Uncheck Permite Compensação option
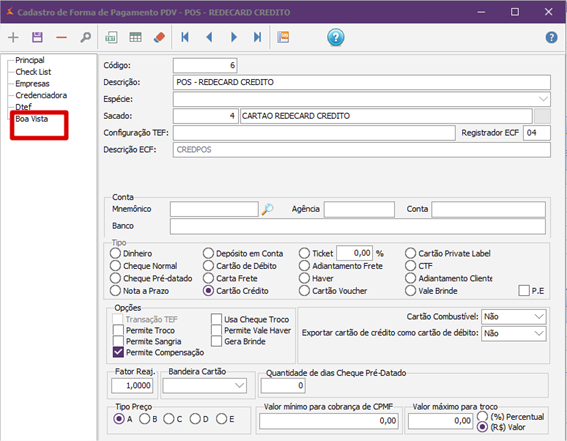Viewport: 567px width, 441px height. click(118, 352)
